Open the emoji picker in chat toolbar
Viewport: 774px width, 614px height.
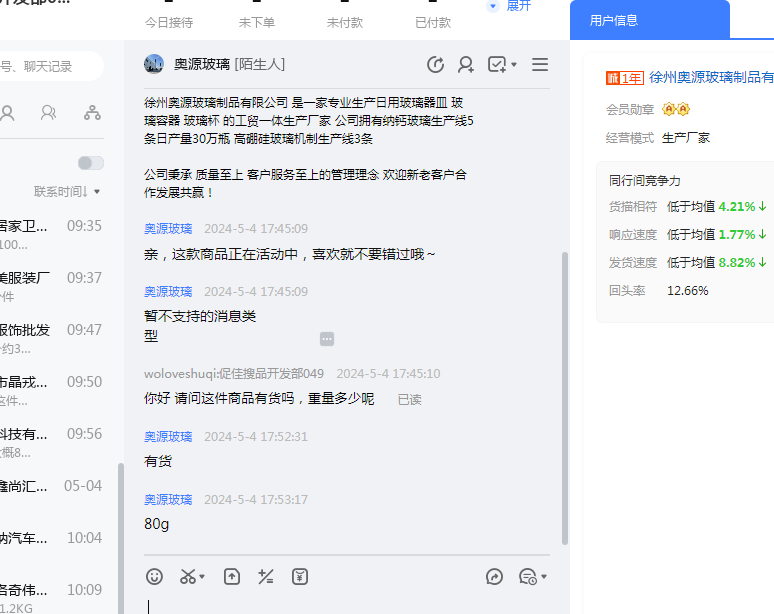pos(154,576)
